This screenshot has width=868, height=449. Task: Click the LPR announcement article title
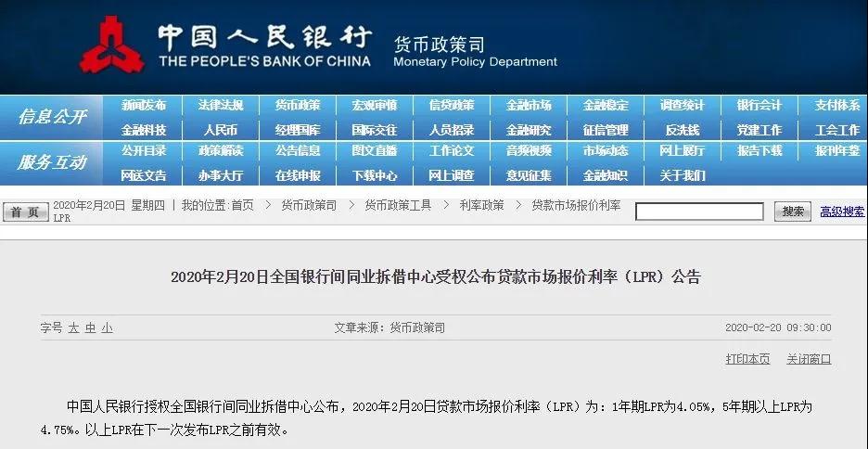pos(436,276)
